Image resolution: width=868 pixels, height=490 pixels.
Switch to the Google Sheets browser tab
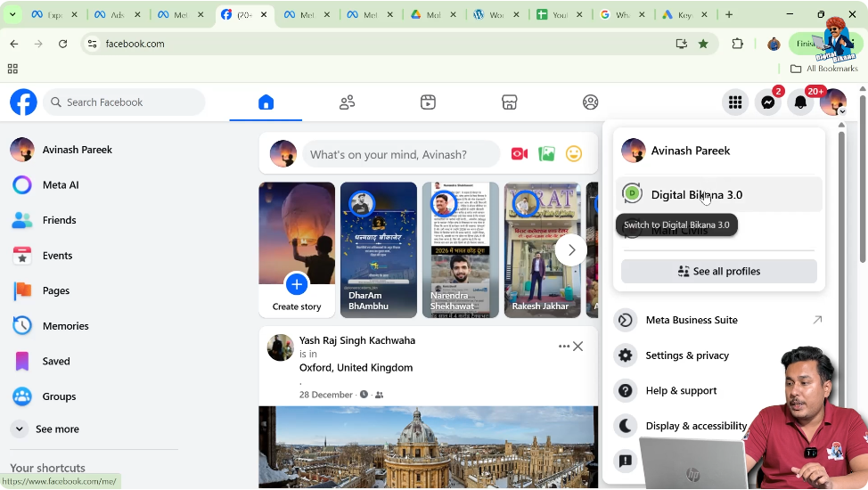[560, 15]
